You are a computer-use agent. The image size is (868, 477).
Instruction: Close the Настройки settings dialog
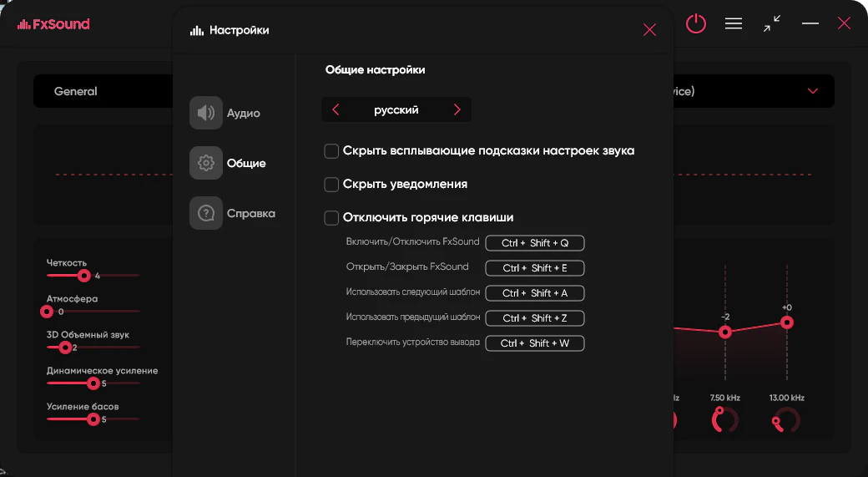649,30
